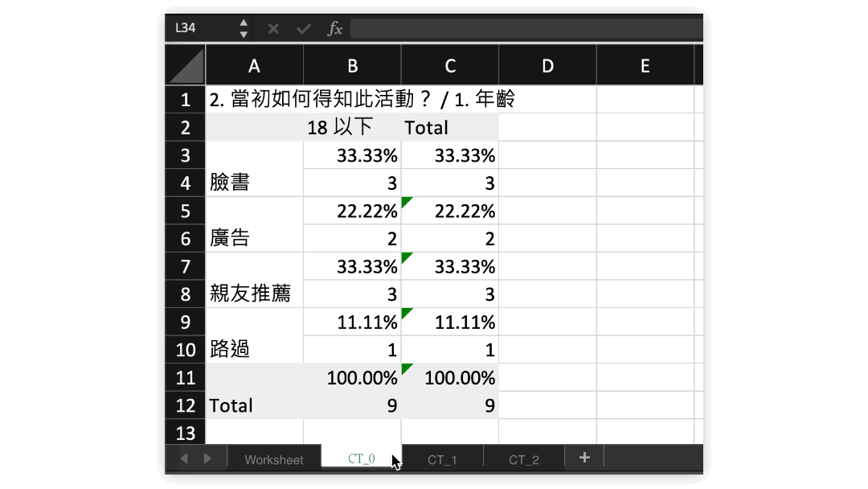This screenshot has height=489, width=868.
Task: Click cell B4 showing 3
Action: pos(352,183)
